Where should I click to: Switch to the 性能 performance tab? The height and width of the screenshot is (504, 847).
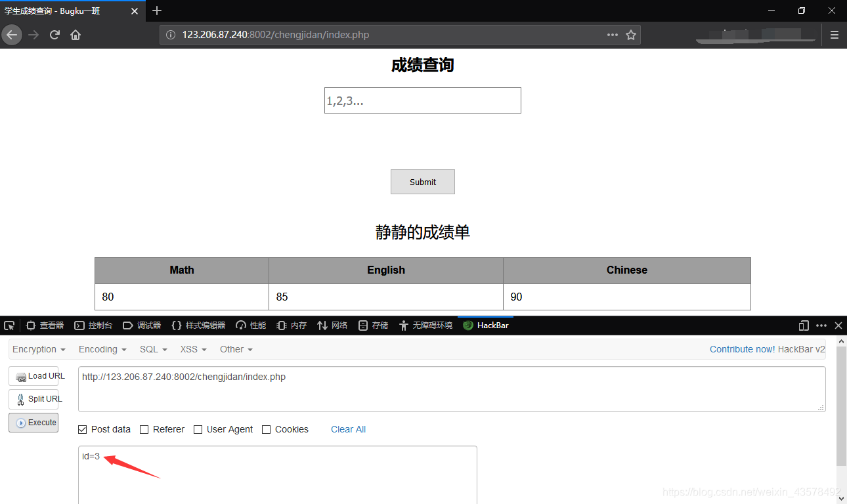coord(251,325)
